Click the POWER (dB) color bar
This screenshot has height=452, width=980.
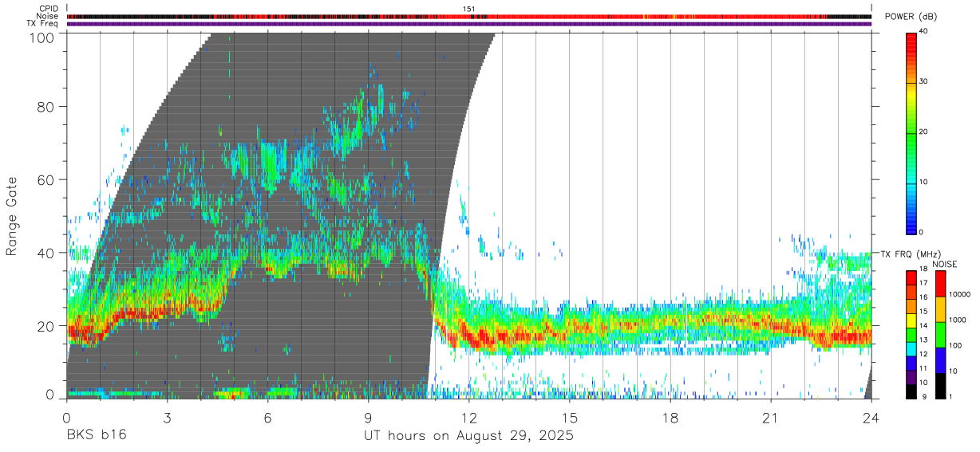pyautogui.click(x=911, y=132)
